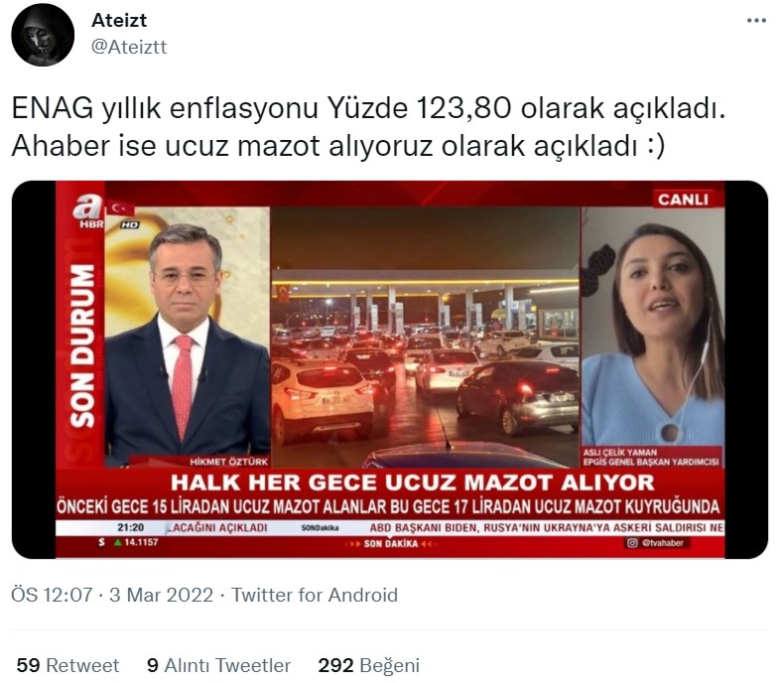Click the Turkish flag icon near logo
The width and height of the screenshot is (784, 683).
pyautogui.click(x=120, y=208)
